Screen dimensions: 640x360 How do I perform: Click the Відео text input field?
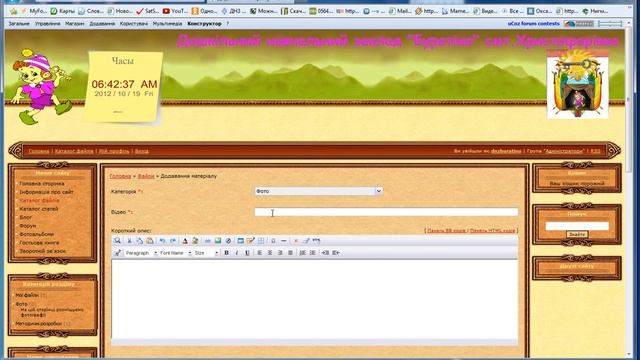(x=386, y=212)
